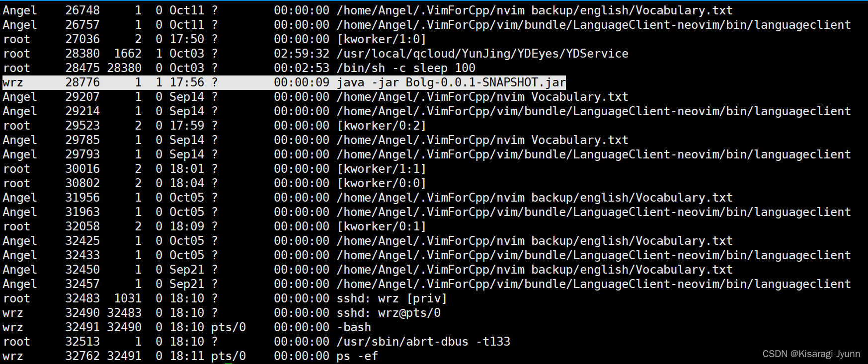Click the languageclient path in the PID 31963 row
The width and height of the screenshot is (868, 364).
(x=594, y=212)
